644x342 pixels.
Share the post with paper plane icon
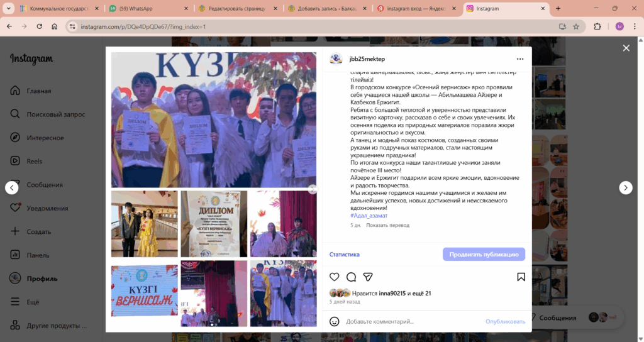pos(368,277)
